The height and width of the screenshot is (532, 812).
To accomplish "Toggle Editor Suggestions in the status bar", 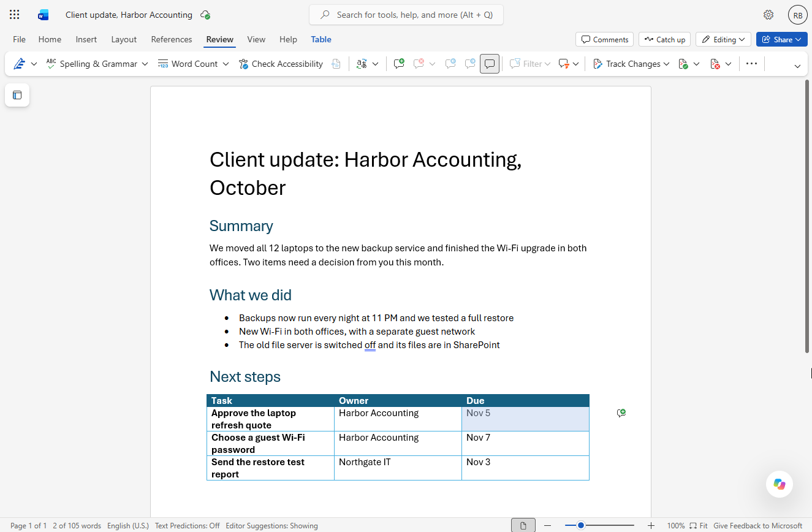I will (271, 526).
